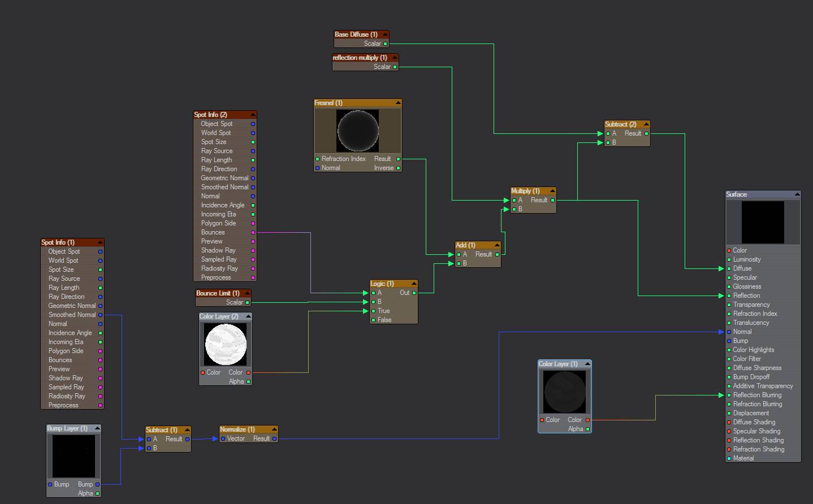This screenshot has width=813, height=504.
Task: Click the Diffuse input port on Surface node
Action: point(729,268)
